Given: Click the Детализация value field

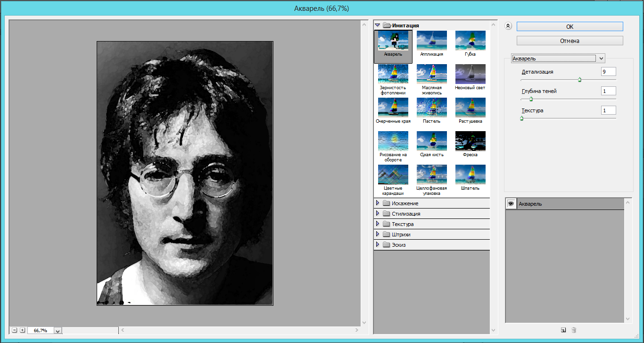Looking at the screenshot, I should point(609,72).
